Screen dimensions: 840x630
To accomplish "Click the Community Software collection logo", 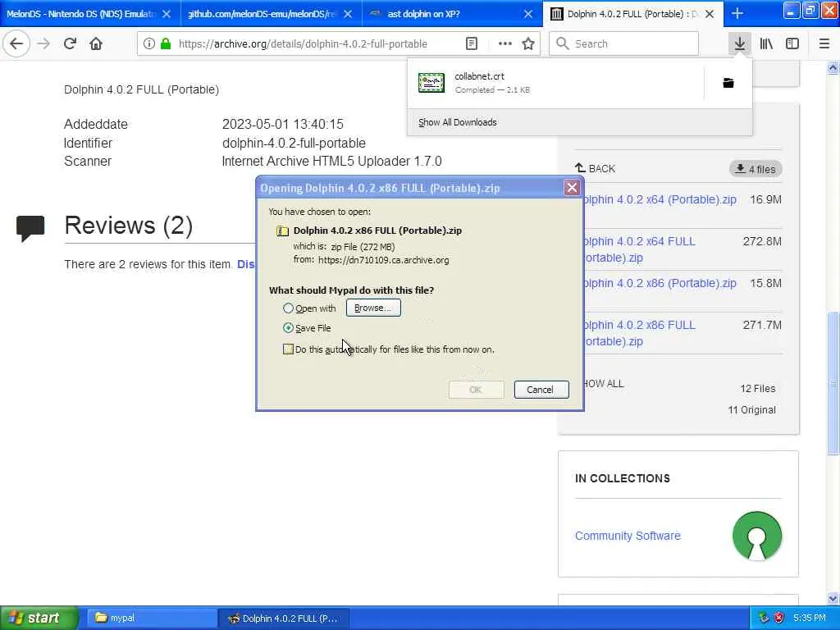I will (x=757, y=536).
